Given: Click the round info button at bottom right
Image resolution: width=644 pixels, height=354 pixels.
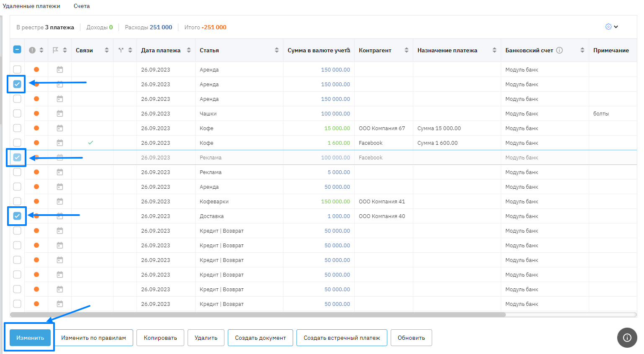Looking at the screenshot, I should [627, 338].
